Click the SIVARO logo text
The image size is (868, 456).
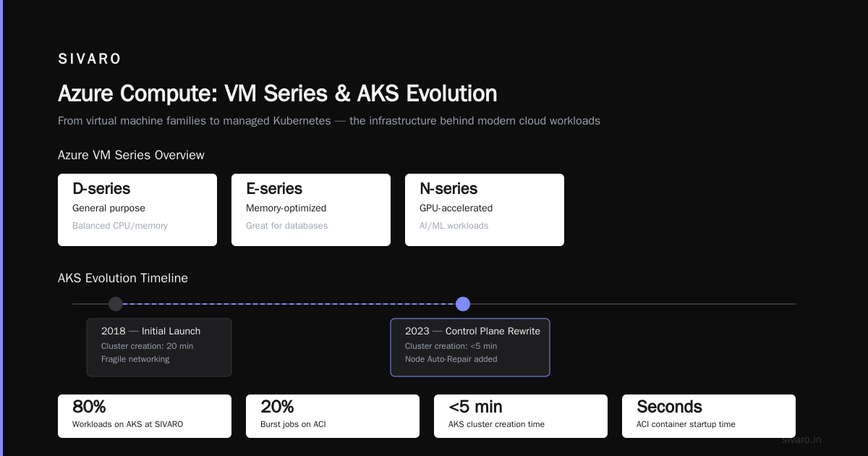(x=90, y=59)
